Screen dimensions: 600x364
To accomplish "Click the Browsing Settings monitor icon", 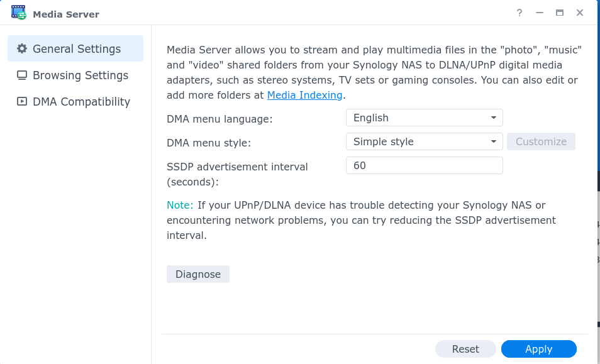I will click(22, 75).
